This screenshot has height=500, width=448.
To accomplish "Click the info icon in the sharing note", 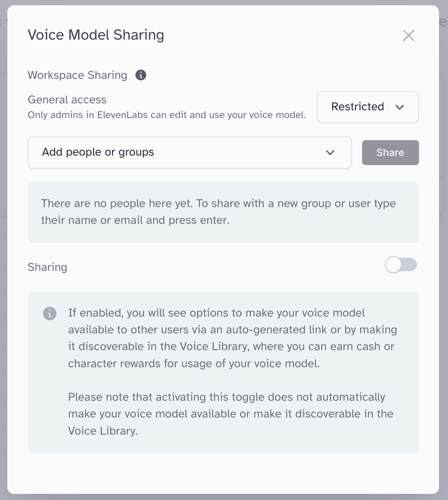I will (49, 313).
